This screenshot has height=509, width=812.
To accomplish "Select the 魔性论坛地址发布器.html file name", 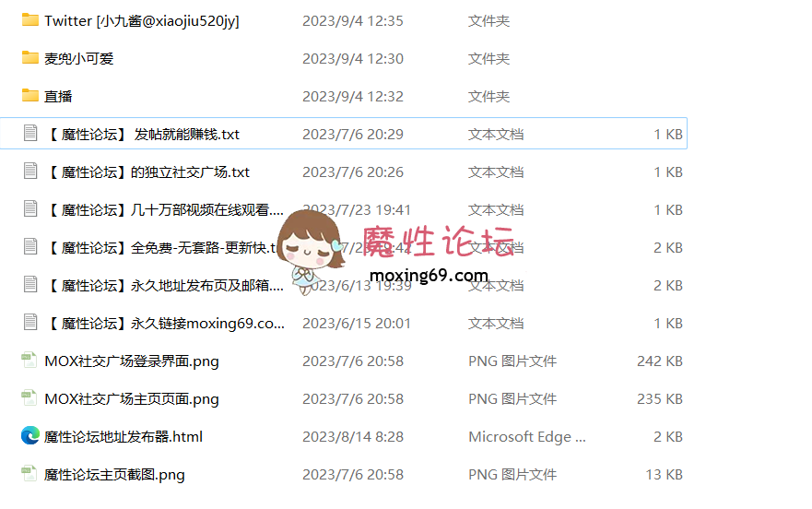I will click(x=124, y=437).
